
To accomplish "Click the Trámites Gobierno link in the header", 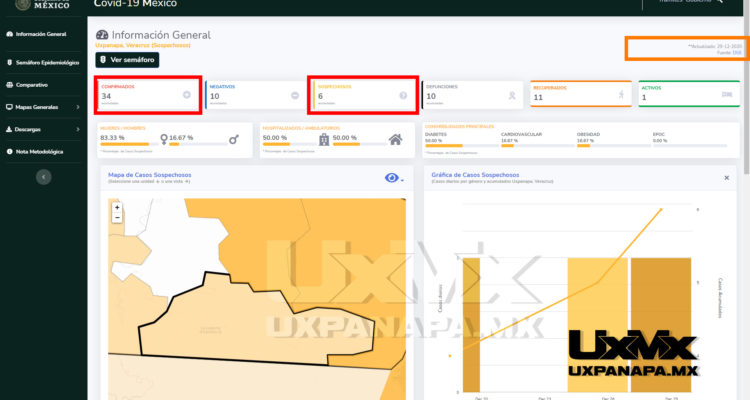I will pyautogui.click(x=685, y=1).
